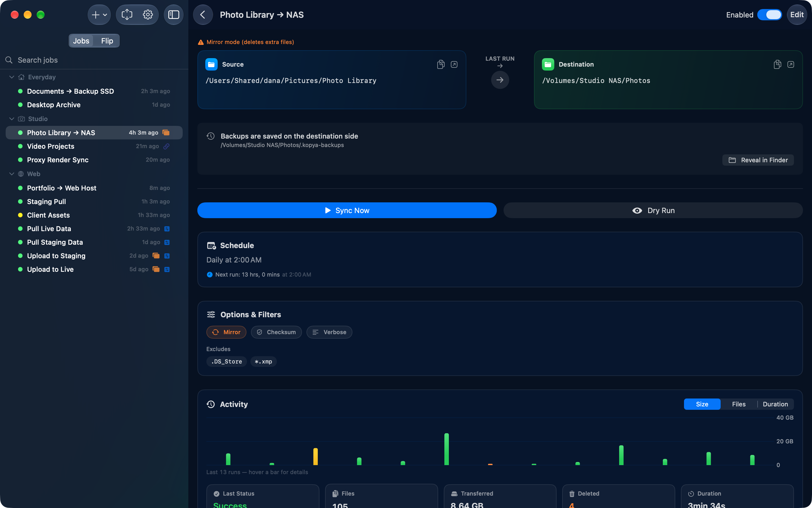Collapse the Everyday group
This screenshot has height=508, width=812.
coord(12,77)
